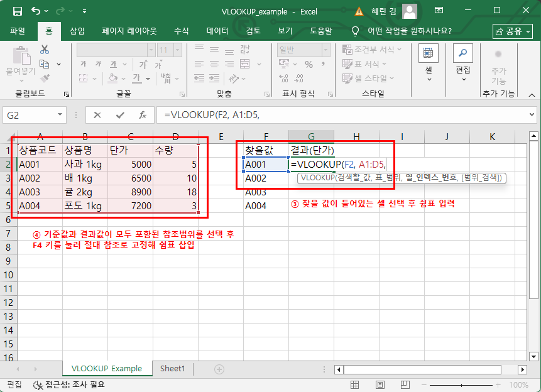
Task: Click the Save icon in quick access toolbar
Action: 18,11
